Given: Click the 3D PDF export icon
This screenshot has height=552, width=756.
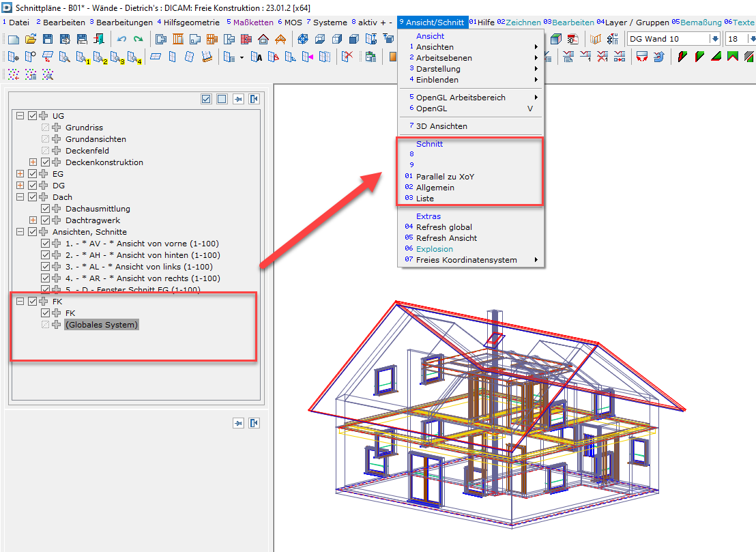Looking at the screenshot, I should tap(573, 39).
